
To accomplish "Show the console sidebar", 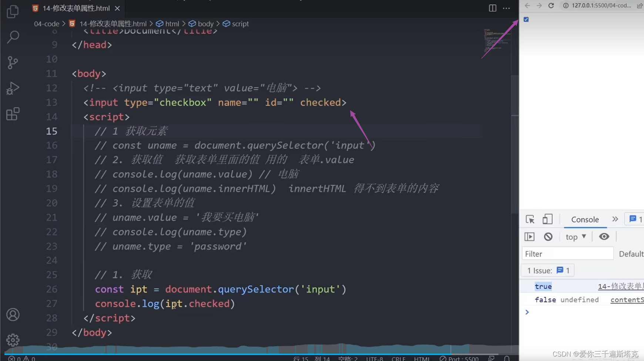I will click(x=530, y=237).
